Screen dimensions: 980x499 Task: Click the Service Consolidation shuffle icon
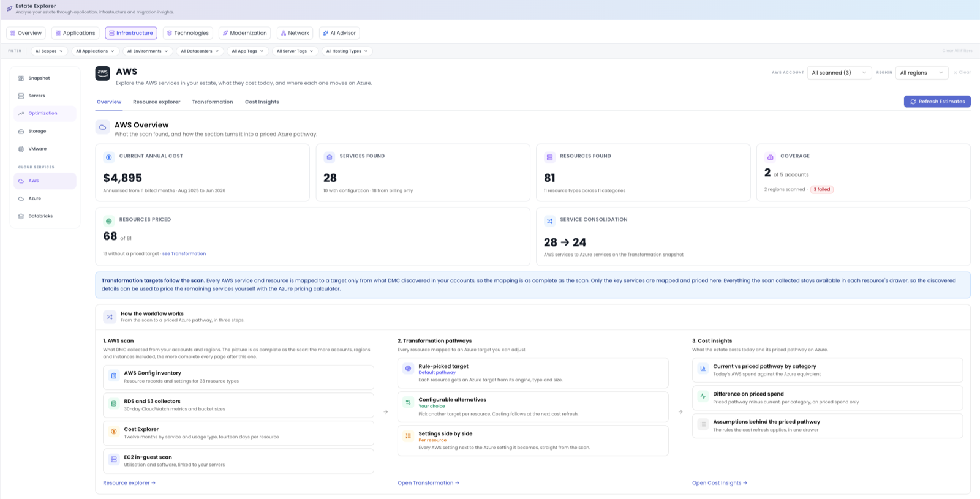[x=549, y=221]
